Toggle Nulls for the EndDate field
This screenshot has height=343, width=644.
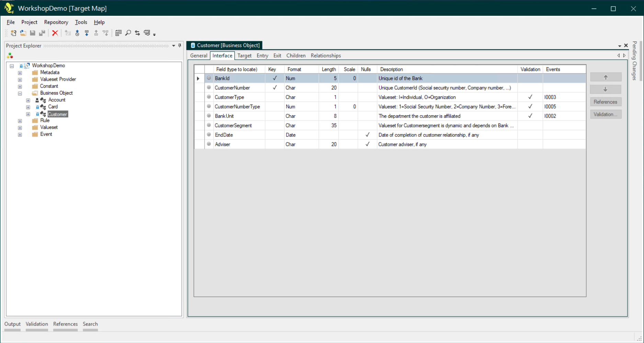367,135
